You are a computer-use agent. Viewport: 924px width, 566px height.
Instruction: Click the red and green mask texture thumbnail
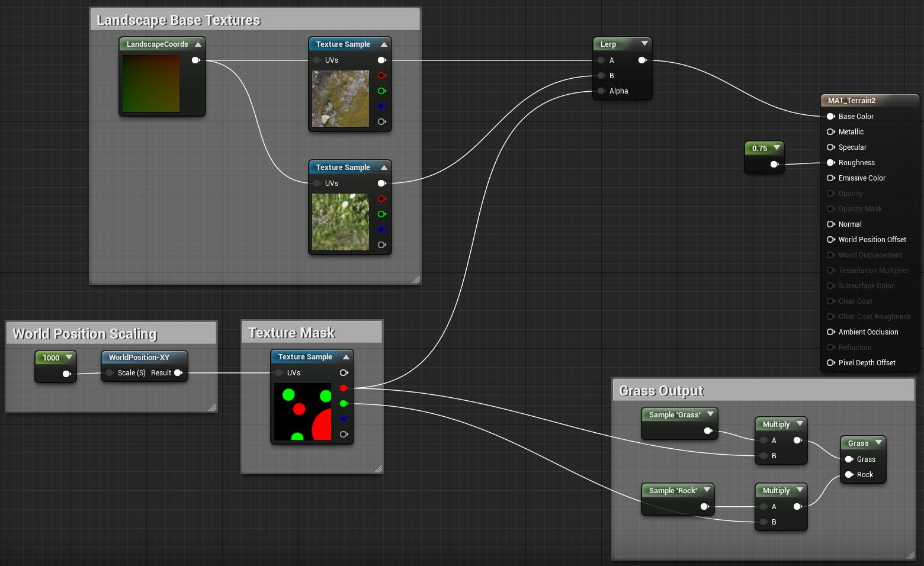pos(303,412)
